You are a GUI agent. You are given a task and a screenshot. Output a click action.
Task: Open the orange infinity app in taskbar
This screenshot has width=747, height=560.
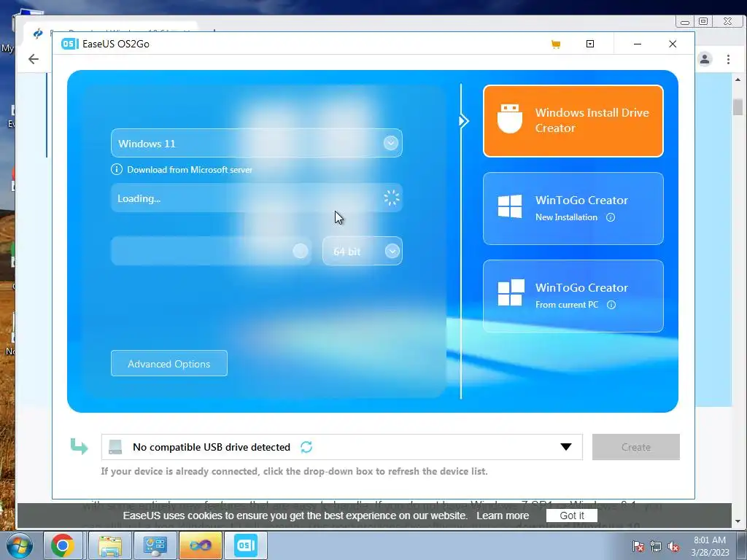[x=200, y=545]
